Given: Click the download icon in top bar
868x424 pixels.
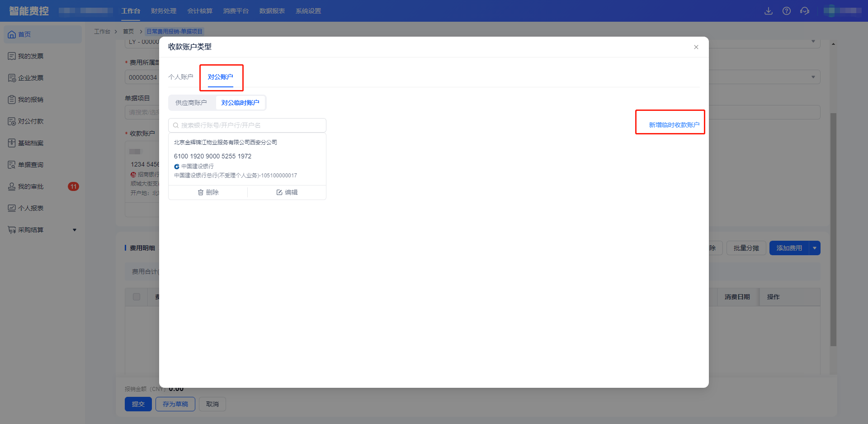Looking at the screenshot, I should click(x=768, y=11).
